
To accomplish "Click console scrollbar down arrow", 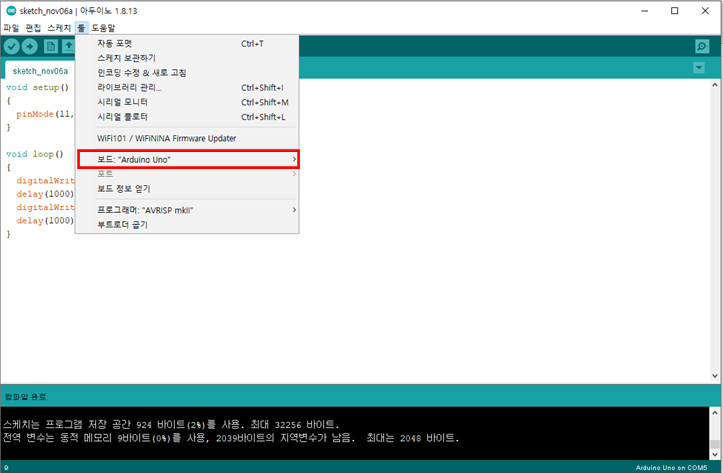I will (x=715, y=455).
